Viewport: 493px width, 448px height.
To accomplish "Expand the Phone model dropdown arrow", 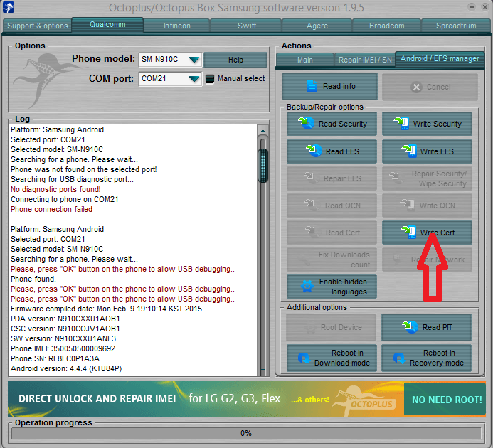I will 194,60.
